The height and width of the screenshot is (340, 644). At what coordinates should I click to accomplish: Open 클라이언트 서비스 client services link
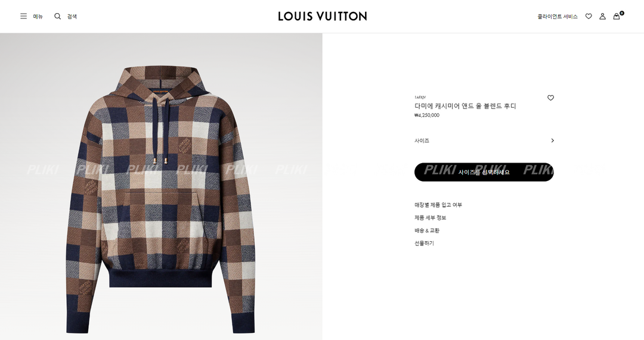coord(558,17)
